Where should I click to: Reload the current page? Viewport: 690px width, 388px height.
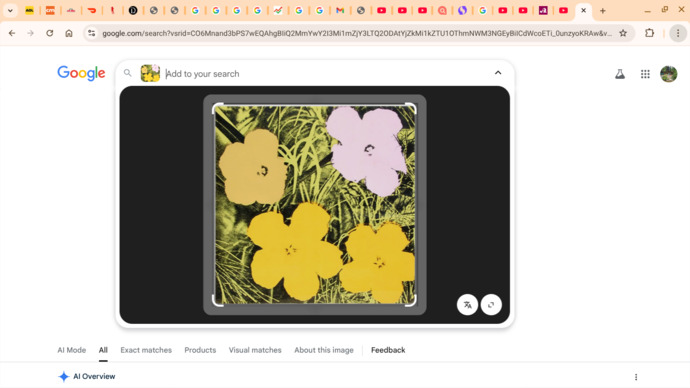[50, 33]
